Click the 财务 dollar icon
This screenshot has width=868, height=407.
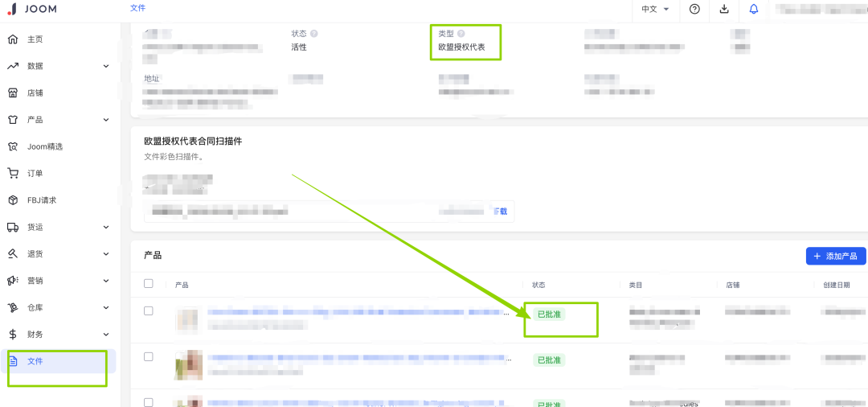[x=13, y=334]
